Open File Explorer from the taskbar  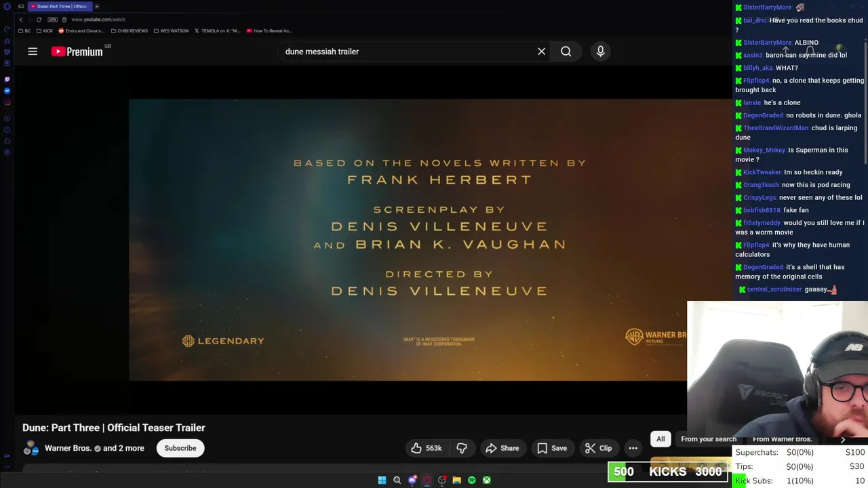(x=456, y=480)
